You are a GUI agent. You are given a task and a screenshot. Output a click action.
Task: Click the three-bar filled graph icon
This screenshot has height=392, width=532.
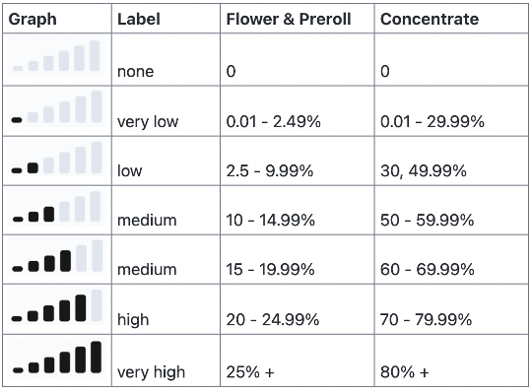pos(57,207)
